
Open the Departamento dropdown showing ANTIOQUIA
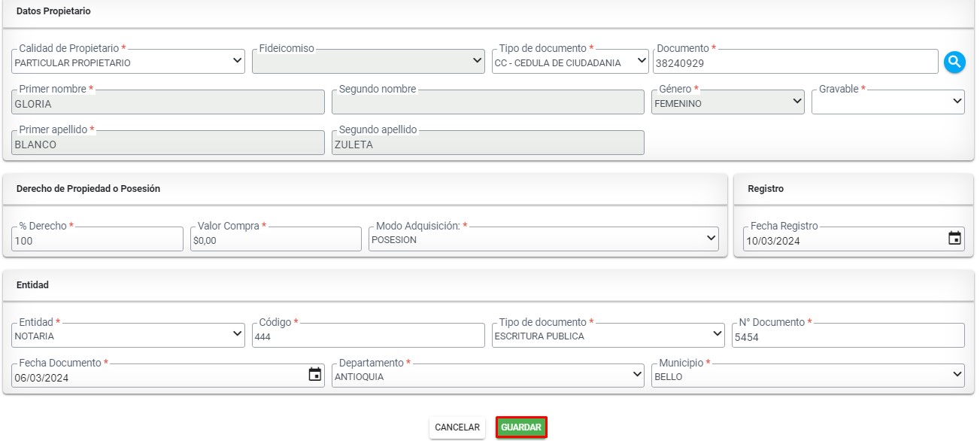click(x=488, y=376)
